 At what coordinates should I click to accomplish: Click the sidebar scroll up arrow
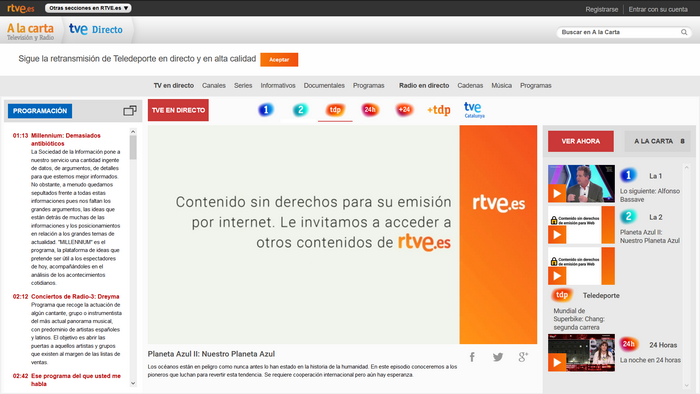pyautogui.click(x=687, y=168)
